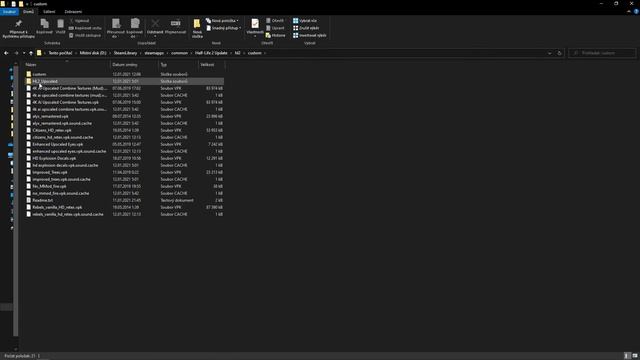Select alyx_remastered.vpk file

(x=124, y=116)
